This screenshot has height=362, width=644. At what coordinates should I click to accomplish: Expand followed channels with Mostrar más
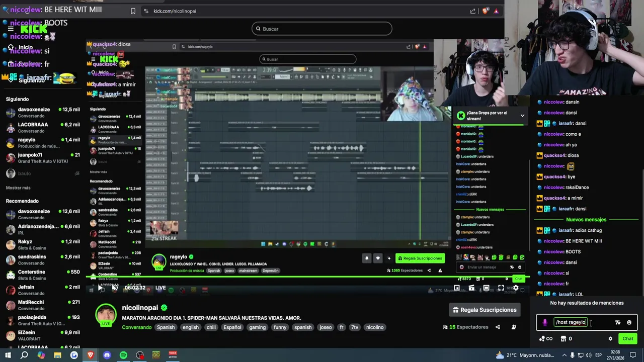(x=18, y=188)
